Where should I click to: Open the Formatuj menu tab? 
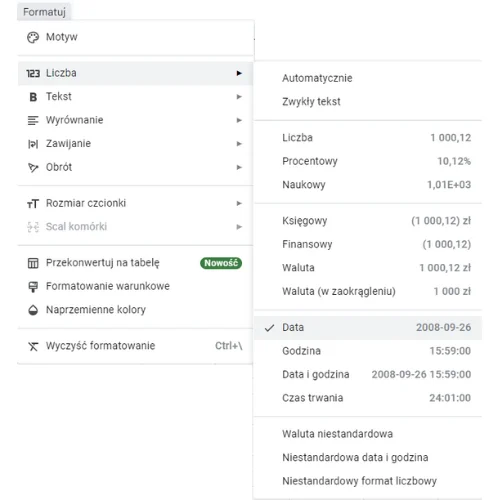pyautogui.click(x=44, y=12)
